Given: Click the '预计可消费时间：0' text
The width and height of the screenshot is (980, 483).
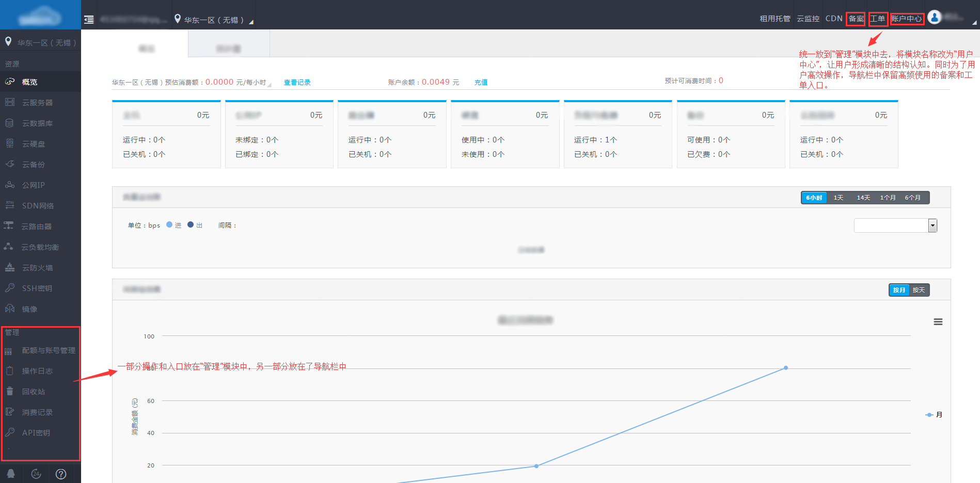Looking at the screenshot, I should click(x=694, y=81).
